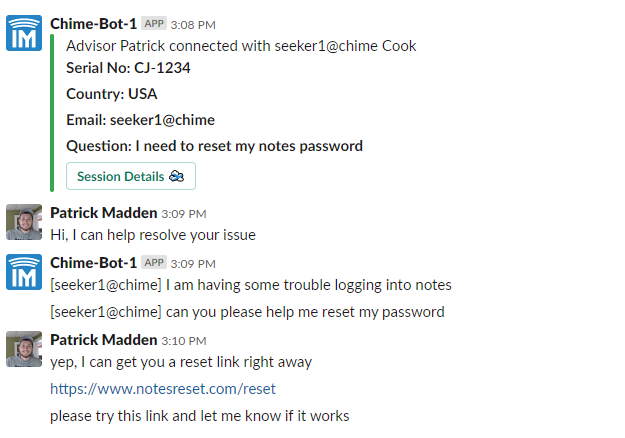The width and height of the screenshot is (625, 438).
Task: Select Patrick Madden's name at 3:10 PM
Action: tap(104, 340)
